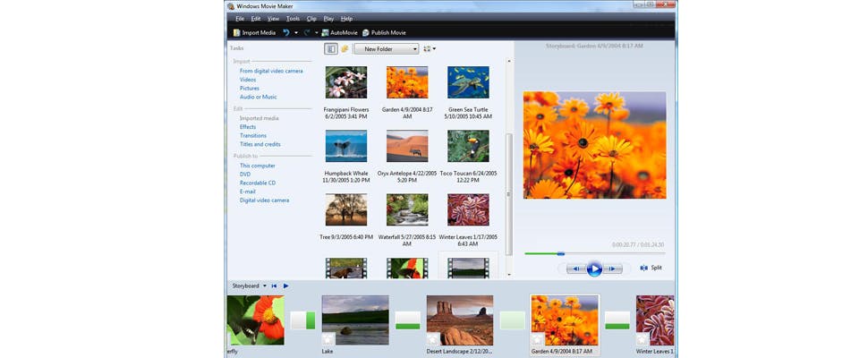Viewport: 868px width, 358px height.
Task: Click the new collection folder icon
Action: coord(345,48)
